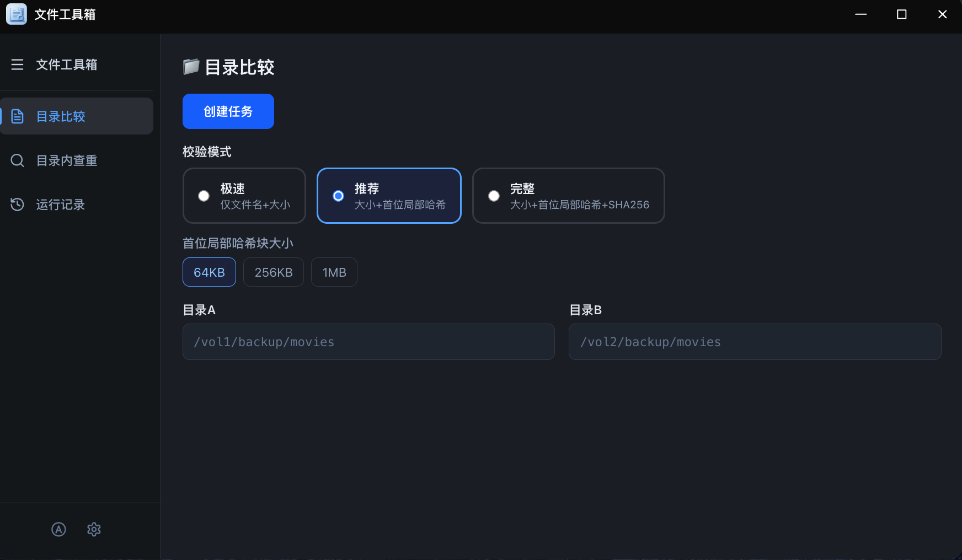Select the 极速 verification mode radio
The image size is (962, 560).
[x=244, y=196]
